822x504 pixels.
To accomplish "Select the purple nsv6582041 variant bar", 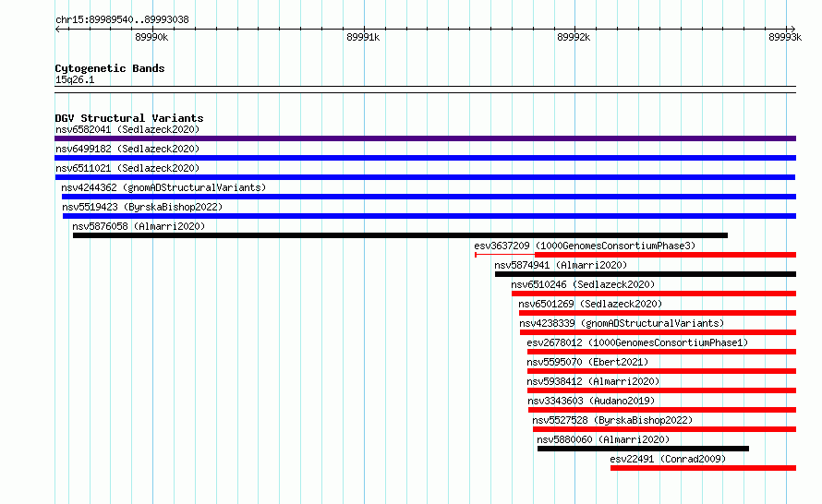I will [425, 138].
